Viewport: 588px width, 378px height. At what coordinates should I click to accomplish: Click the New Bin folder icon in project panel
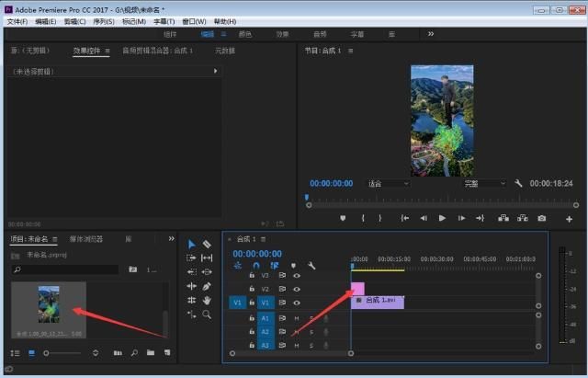click(149, 352)
